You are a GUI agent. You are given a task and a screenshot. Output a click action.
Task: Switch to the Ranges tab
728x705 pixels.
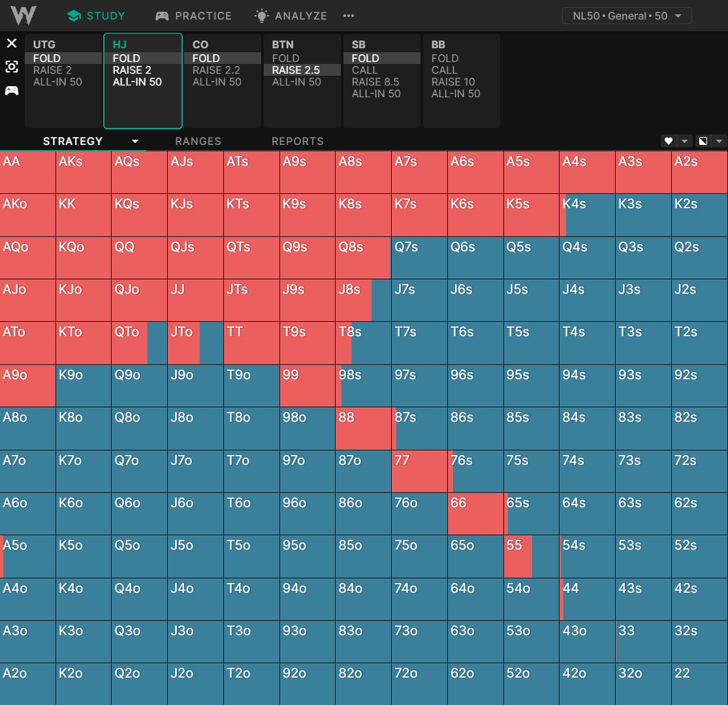[x=198, y=141]
